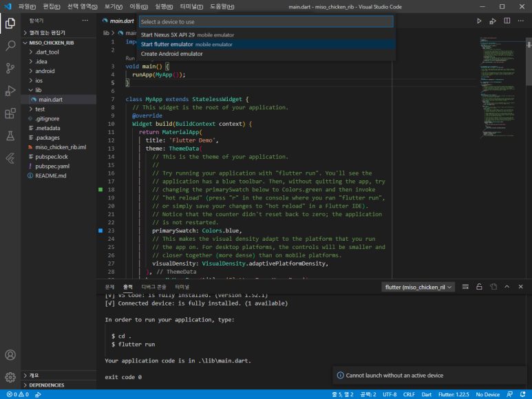Open the Flutter sidebar icon view

click(10, 158)
